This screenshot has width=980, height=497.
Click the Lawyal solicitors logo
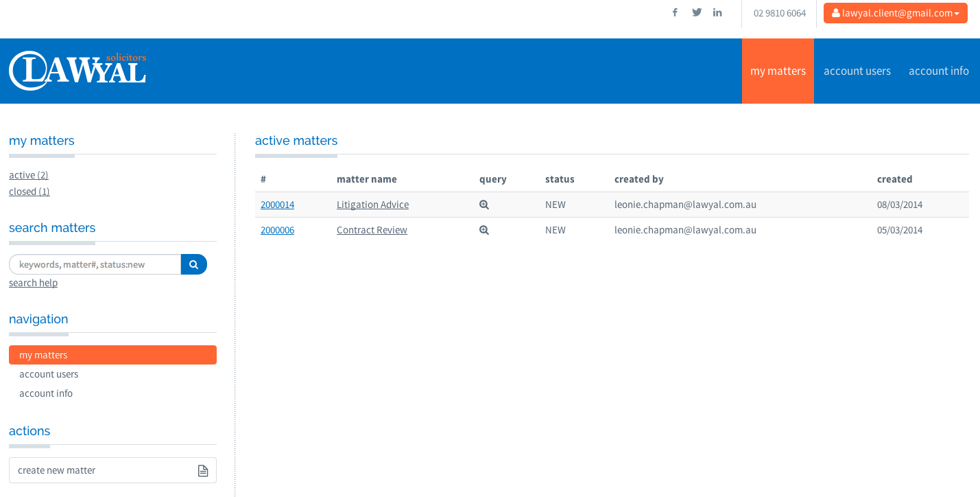click(77, 71)
